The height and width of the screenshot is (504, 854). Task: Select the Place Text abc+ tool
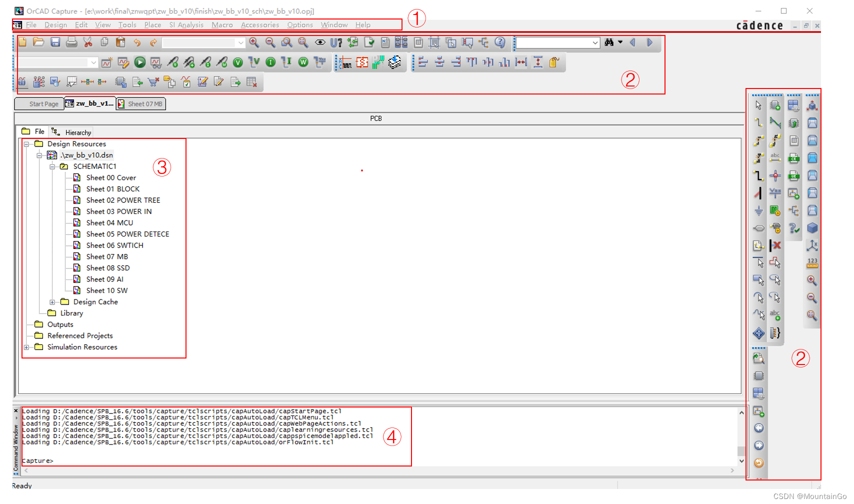775,315
